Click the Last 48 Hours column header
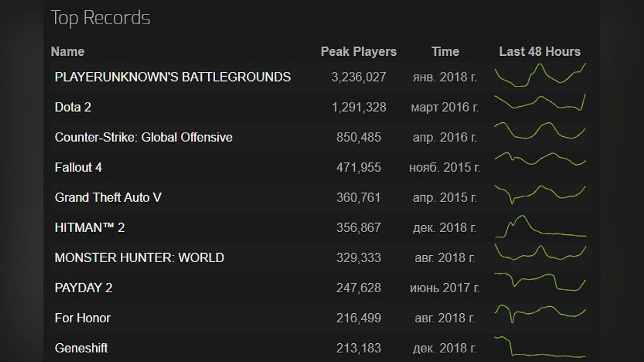 pyautogui.click(x=539, y=51)
